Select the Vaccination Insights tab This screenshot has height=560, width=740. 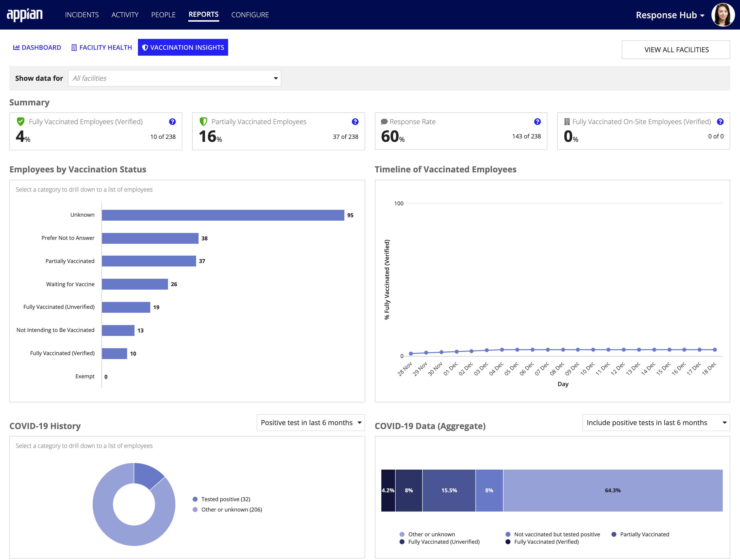[x=183, y=48]
